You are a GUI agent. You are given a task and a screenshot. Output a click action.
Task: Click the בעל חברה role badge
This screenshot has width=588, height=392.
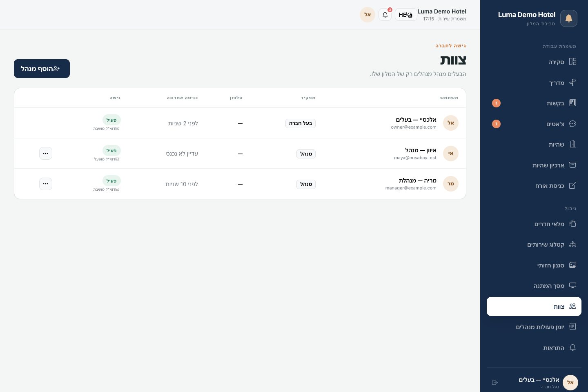301,123
